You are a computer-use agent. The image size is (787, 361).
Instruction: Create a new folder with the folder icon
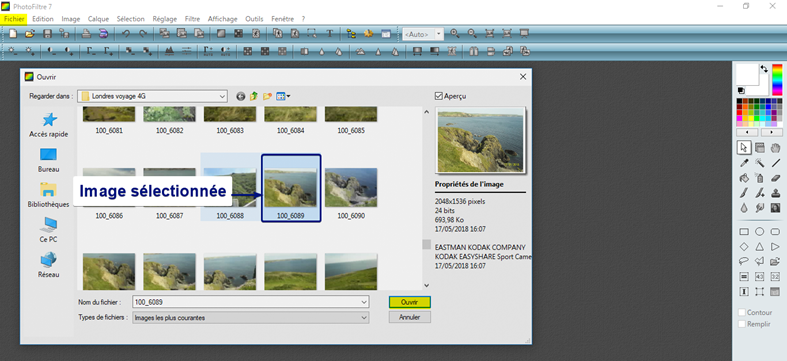267,96
